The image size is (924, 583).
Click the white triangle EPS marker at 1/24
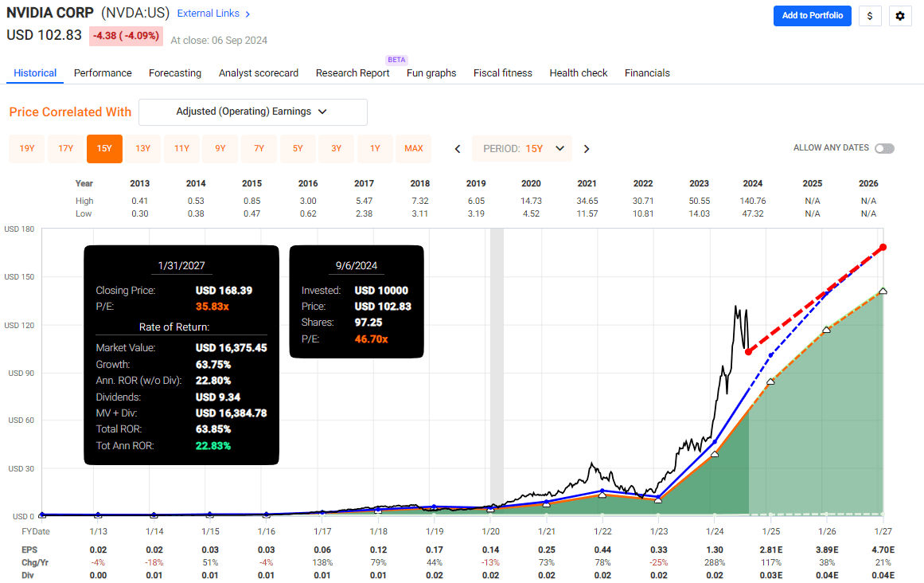click(x=715, y=453)
